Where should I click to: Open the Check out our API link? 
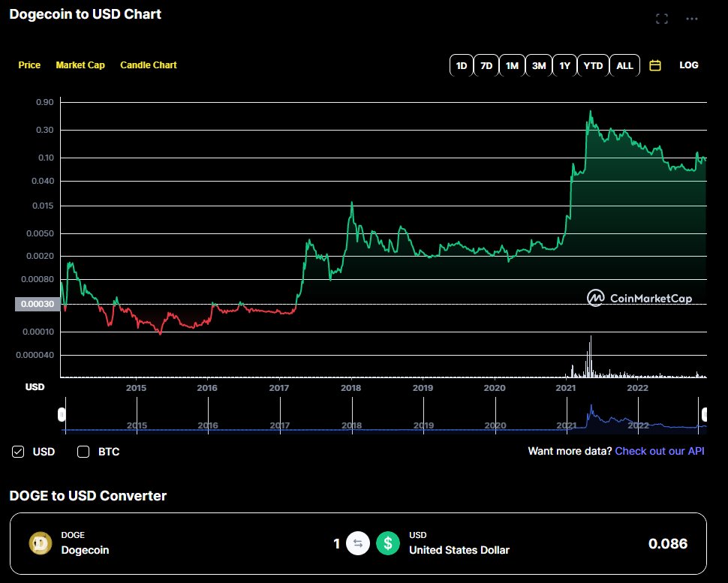659,451
